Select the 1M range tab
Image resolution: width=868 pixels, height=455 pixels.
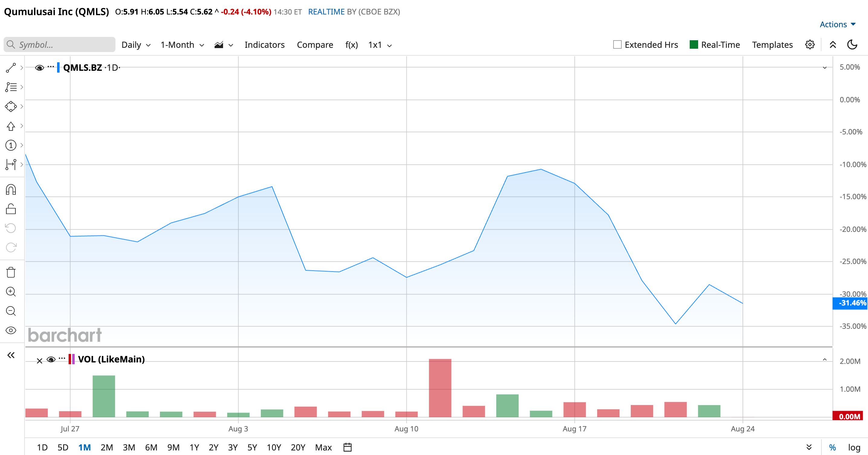pyautogui.click(x=85, y=447)
